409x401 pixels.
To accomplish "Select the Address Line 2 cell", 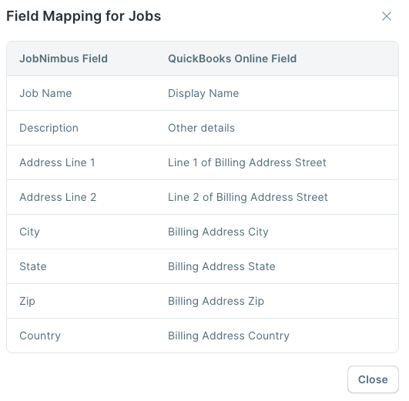I will 58,197.
